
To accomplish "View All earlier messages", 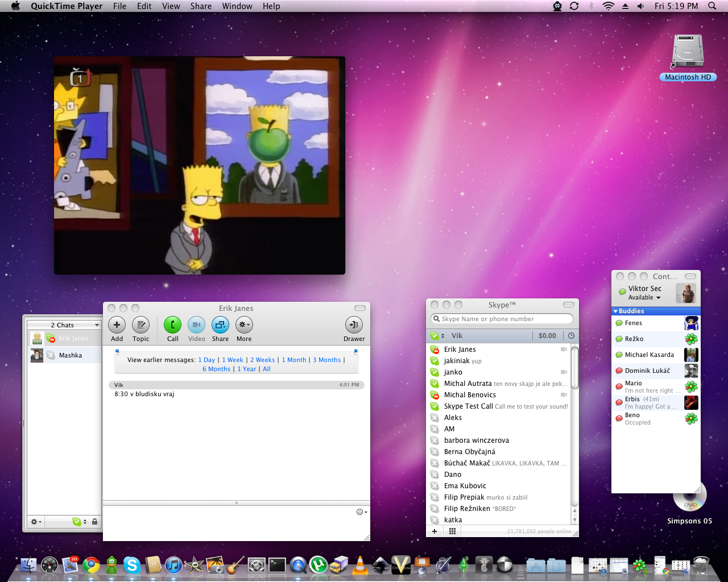I will point(267,369).
